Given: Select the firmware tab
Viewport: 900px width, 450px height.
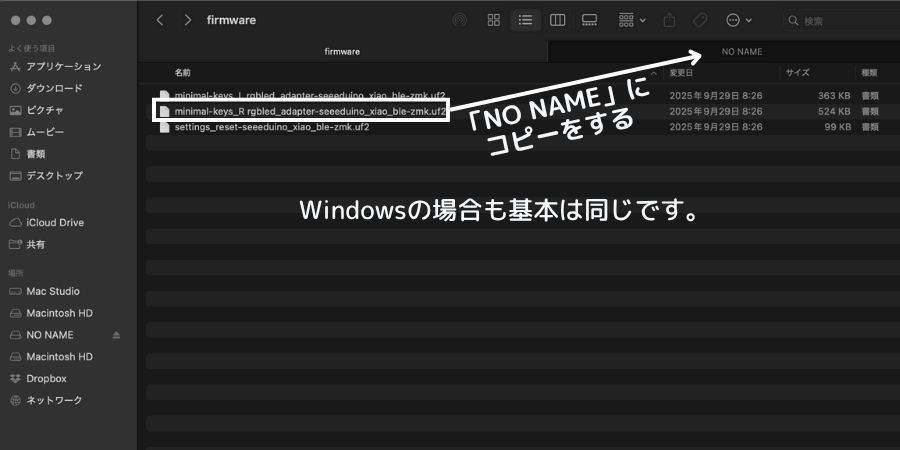Looking at the screenshot, I should (x=342, y=51).
